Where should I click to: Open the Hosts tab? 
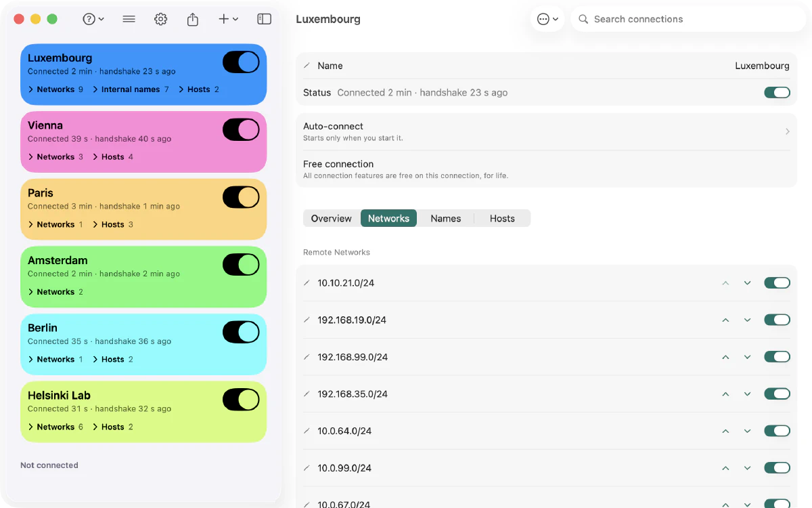(502, 218)
